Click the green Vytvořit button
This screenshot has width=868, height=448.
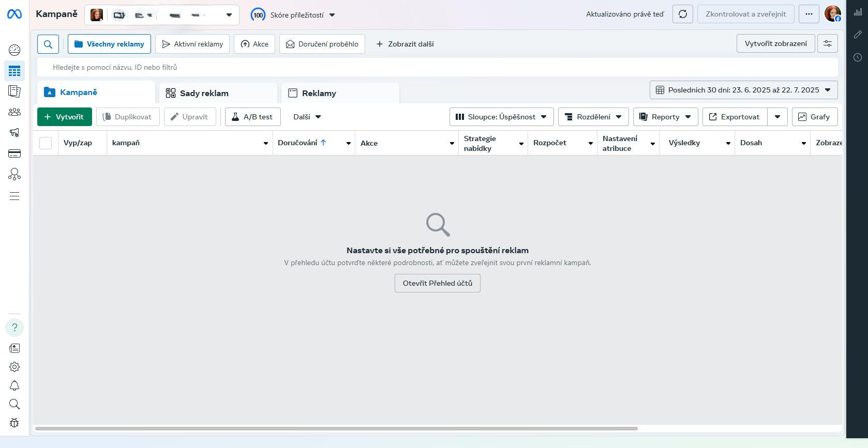coord(64,117)
